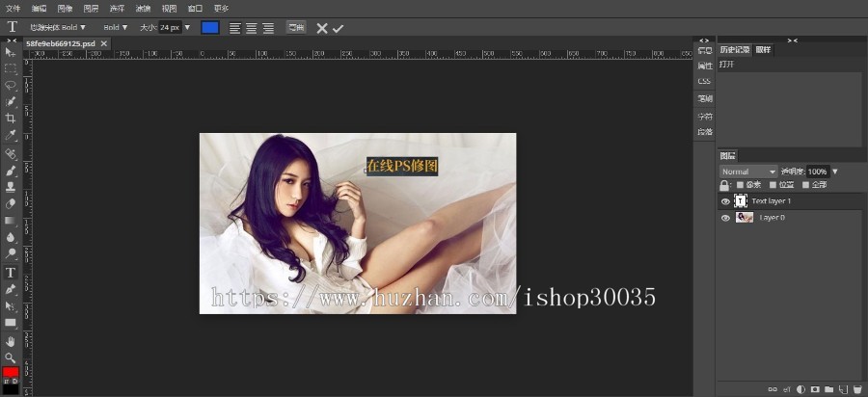The image size is (868, 397).
Task: Activate the Hand pan tool
Action: point(11,340)
